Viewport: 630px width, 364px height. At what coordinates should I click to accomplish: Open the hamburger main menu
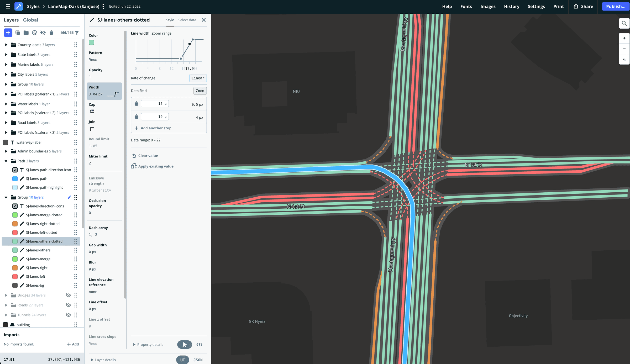(x=8, y=7)
